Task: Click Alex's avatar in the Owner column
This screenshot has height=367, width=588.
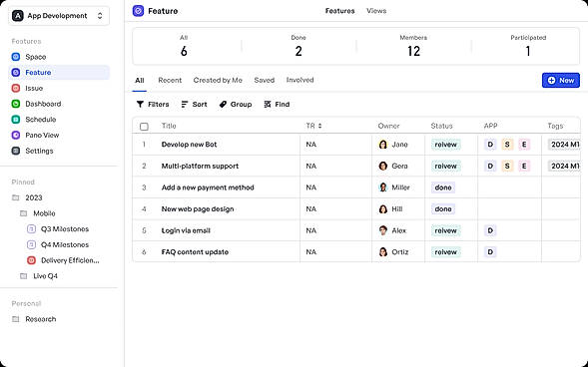Action: [383, 230]
